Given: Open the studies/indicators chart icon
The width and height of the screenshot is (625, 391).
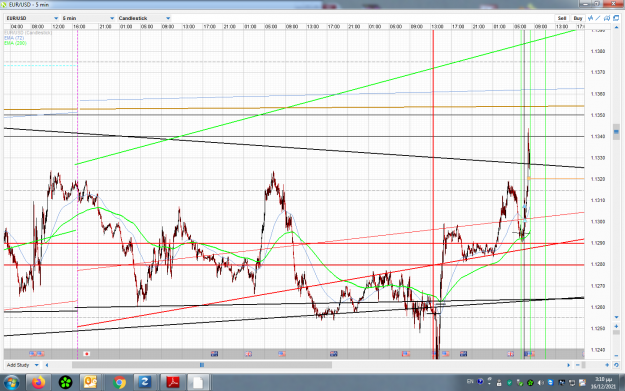Looking at the screenshot, I should [590, 18].
